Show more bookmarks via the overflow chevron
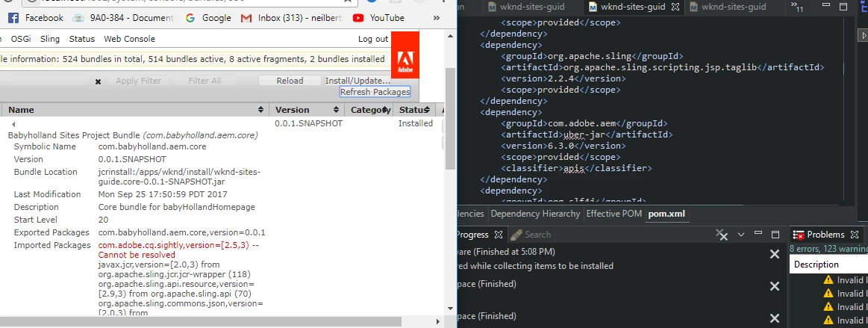The width and height of the screenshot is (868, 328). (436, 18)
